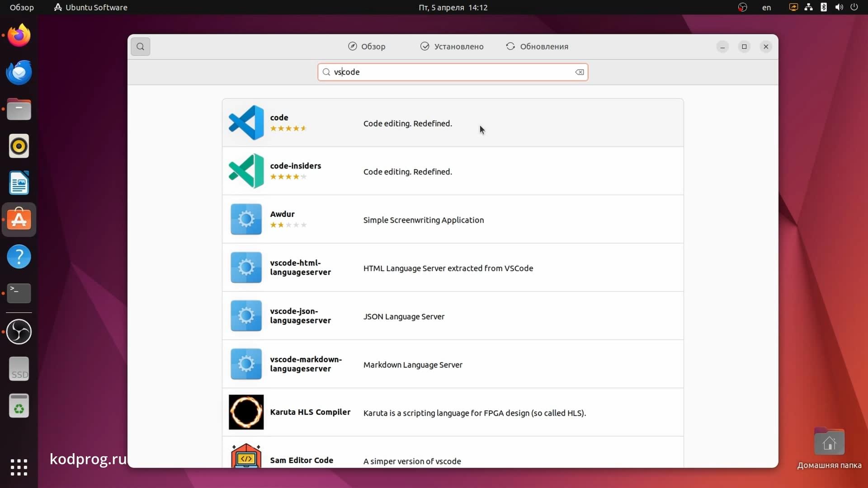Show applications grid in dock
The width and height of the screenshot is (868, 488).
[19, 467]
